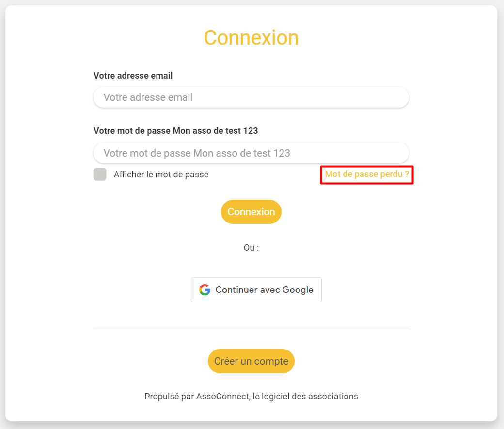Image resolution: width=504 pixels, height=429 pixels.
Task: Select the "Créer un compte" button
Action: pyautogui.click(x=251, y=361)
